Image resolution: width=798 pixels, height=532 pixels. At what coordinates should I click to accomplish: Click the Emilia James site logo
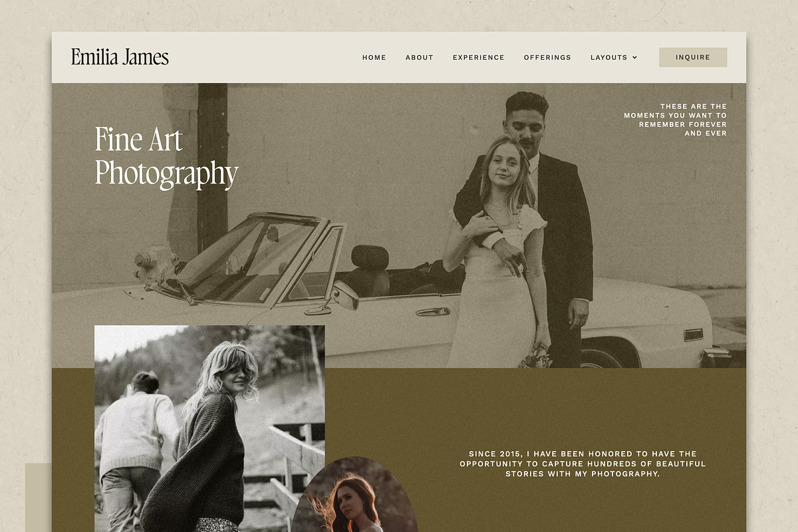(x=120, y=57)
